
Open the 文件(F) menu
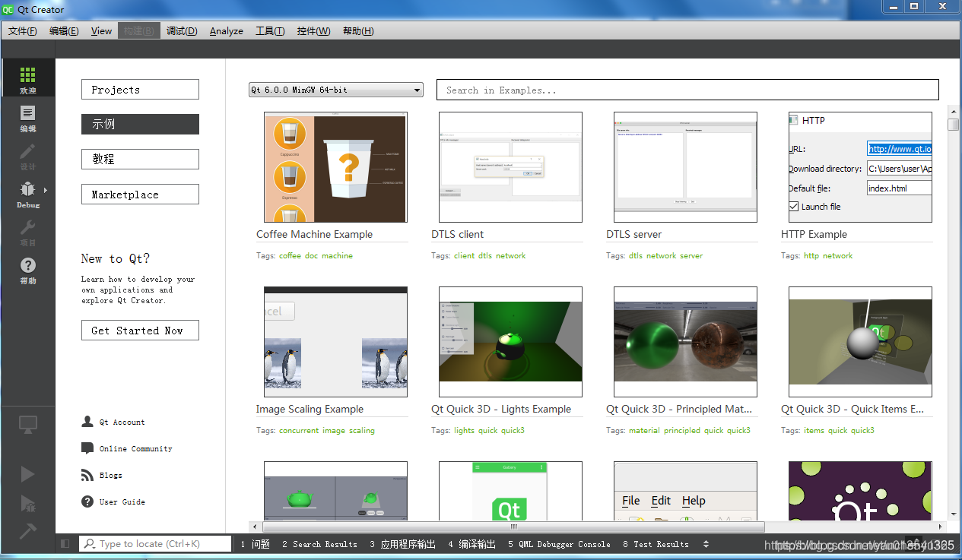[x=23, y=31]
